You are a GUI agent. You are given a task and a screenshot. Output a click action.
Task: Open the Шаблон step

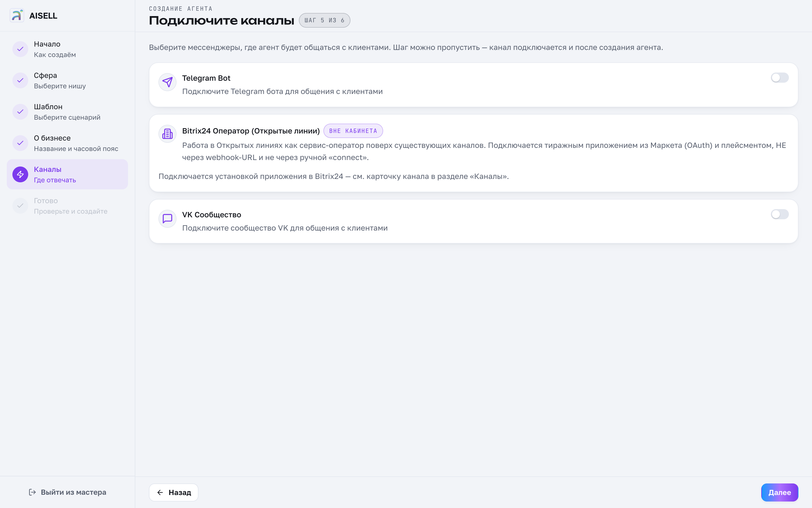click(67, 111)
